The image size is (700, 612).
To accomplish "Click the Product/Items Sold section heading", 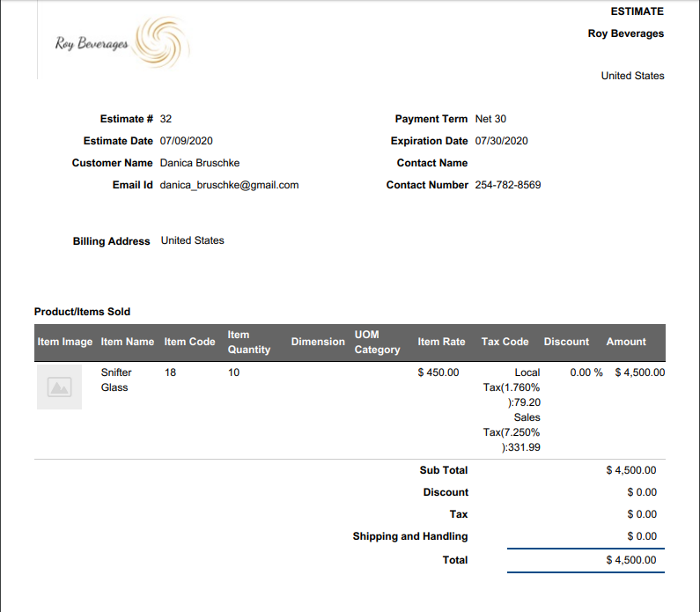I will (x=82, y=312).
